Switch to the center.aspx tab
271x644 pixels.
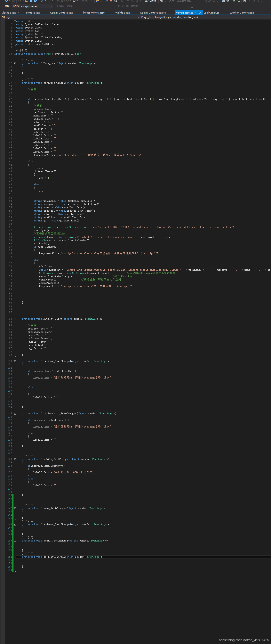[33, 13]
